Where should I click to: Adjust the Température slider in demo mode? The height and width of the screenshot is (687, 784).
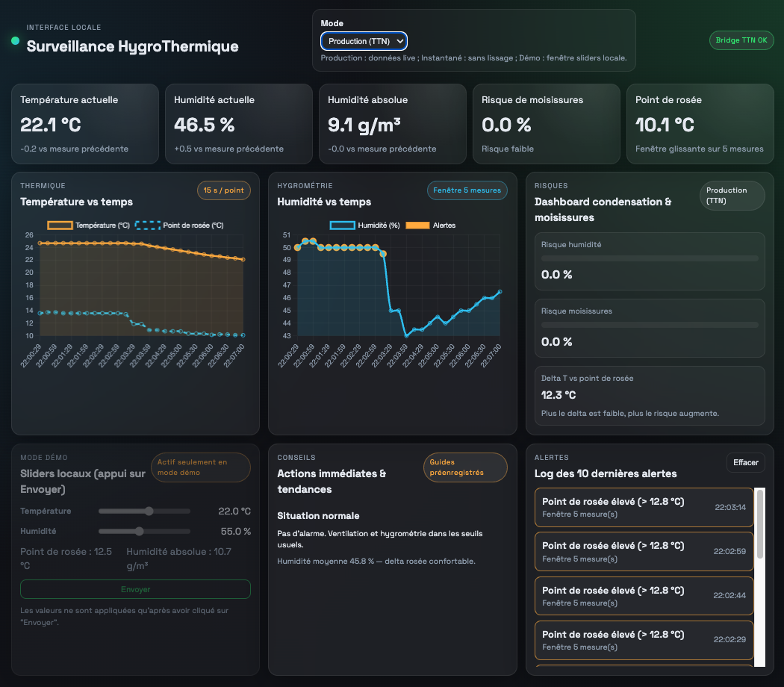(144, 511)
